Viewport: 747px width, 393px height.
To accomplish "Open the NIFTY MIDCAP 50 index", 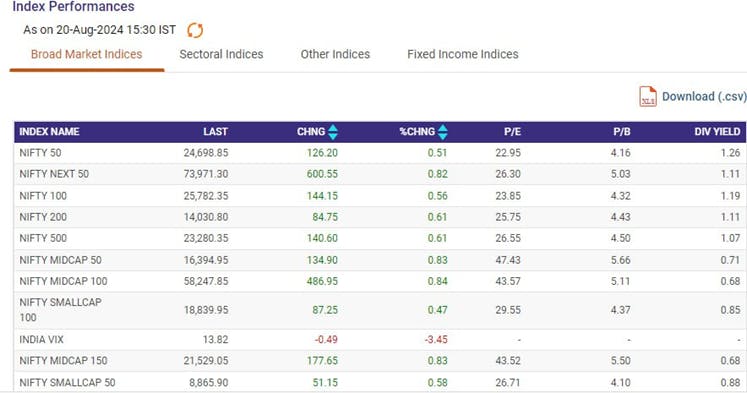I will coord(61,260).
